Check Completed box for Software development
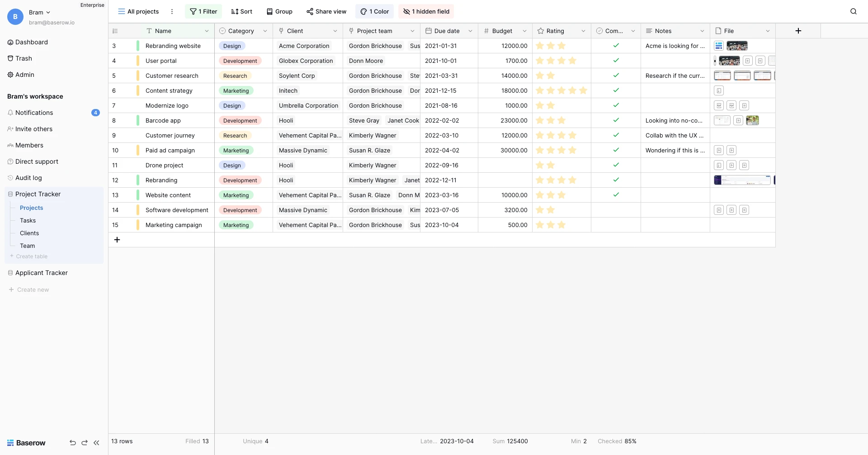 pyautogui.click(x=616, y=210)
